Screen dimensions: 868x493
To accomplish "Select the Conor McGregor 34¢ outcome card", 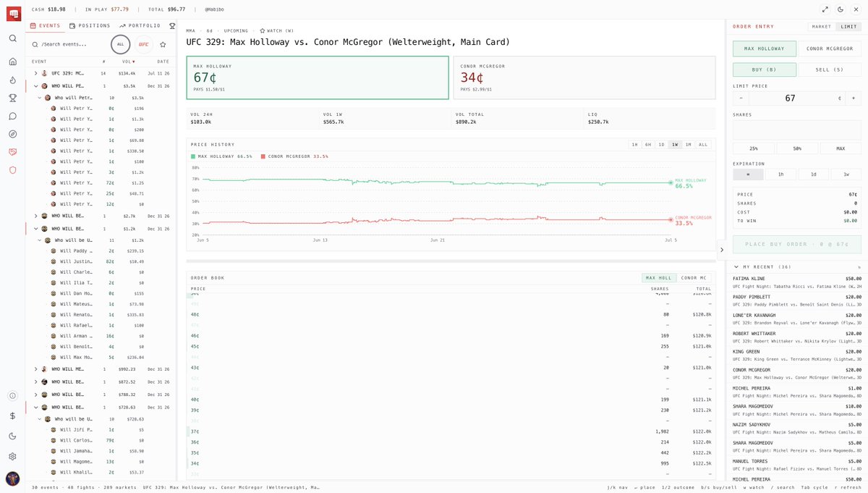I will [584, 77].
